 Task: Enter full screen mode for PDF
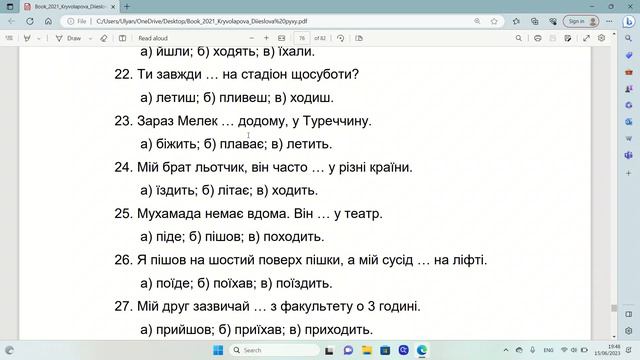[586, 38]
